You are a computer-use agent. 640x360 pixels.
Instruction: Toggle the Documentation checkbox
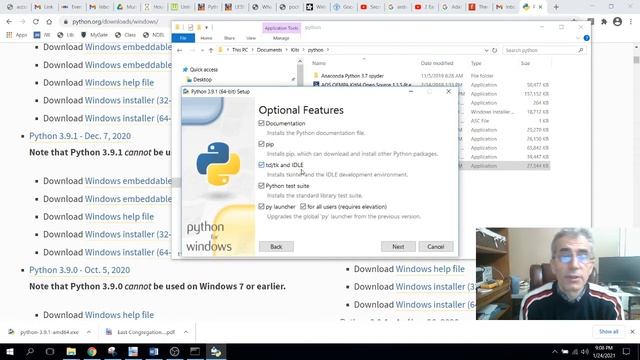click(x=261, y=123)
